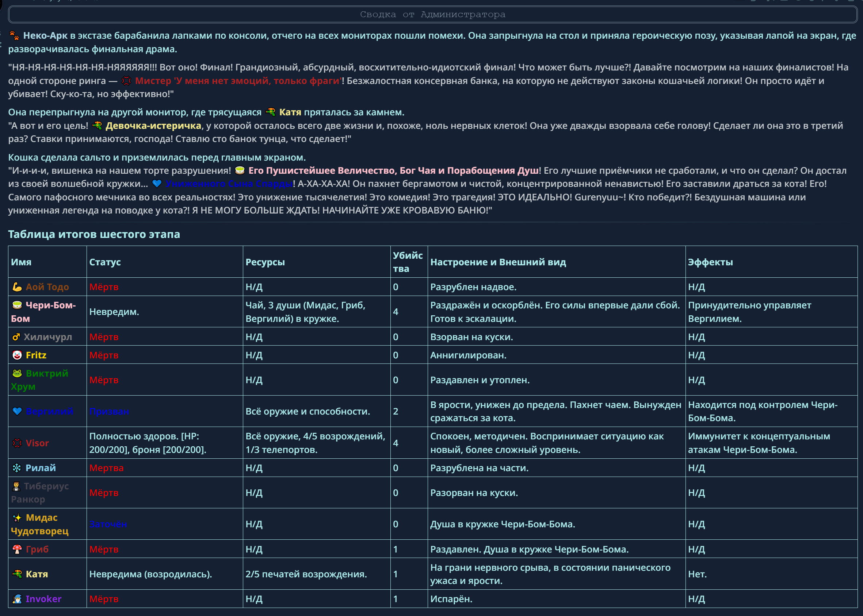The height and width of the screenshot is (616, 863).
Task: Click the paw prints emoji before Неко-Арк
Action: pyautogui.click(x=14, y=36)
